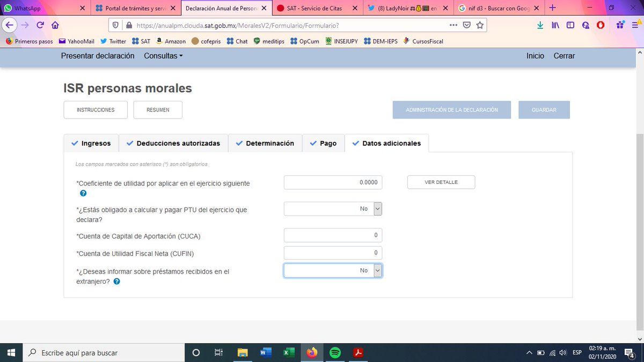Click help icon beside préstamos en el extranjero
Viewport: 644px width, 362px height.
pos(116,281)
